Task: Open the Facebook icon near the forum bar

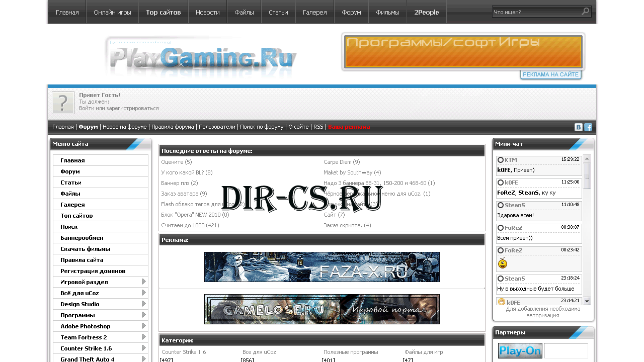Action: tap(588, 127)
